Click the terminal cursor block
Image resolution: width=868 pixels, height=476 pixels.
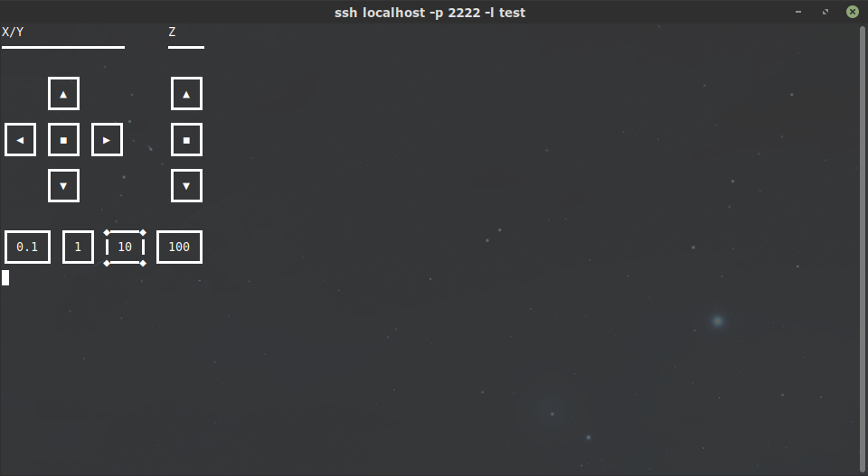(5, 277)
